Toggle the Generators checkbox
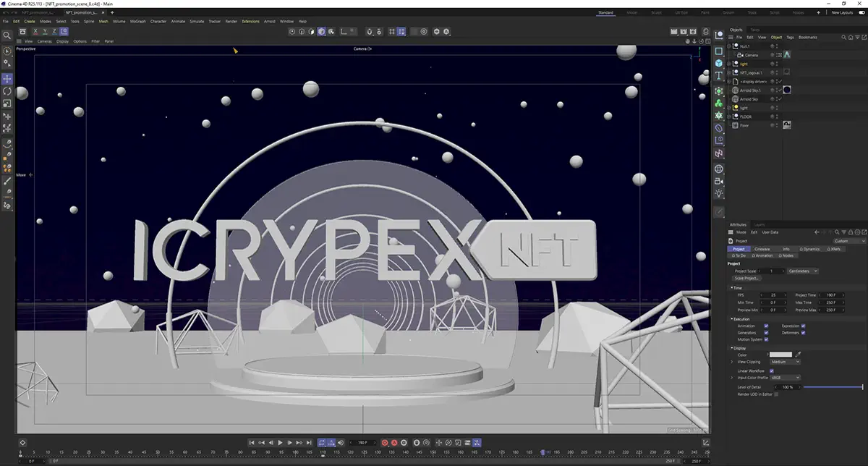This screenshot has height=466, width=868. pyautogui.click(x=766, y=332)
